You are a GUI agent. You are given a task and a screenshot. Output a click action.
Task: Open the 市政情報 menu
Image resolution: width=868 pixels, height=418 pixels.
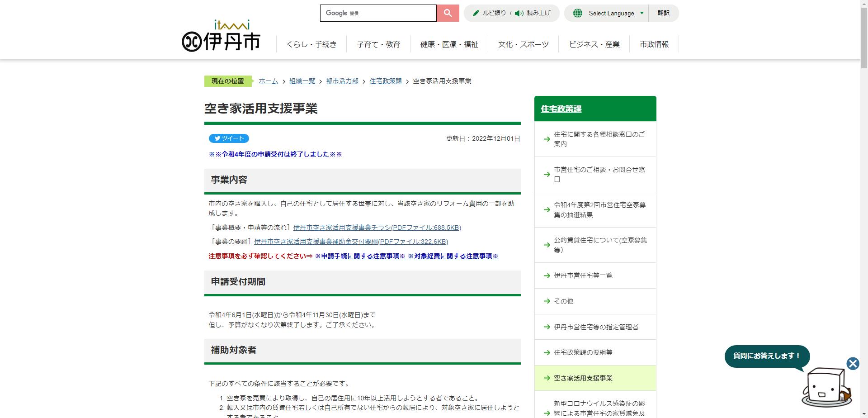pyautogui.click(x=654, y=44)
